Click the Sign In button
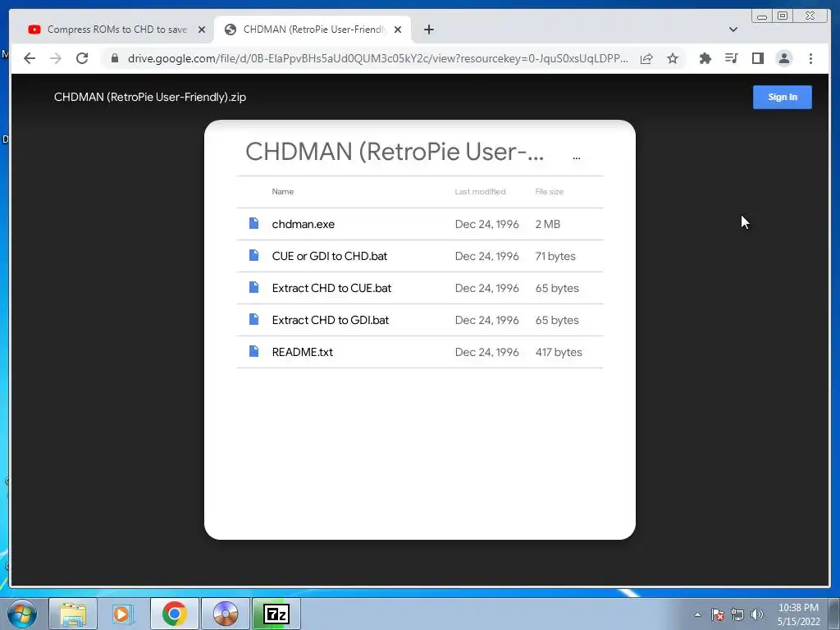 tap(782, 97)
